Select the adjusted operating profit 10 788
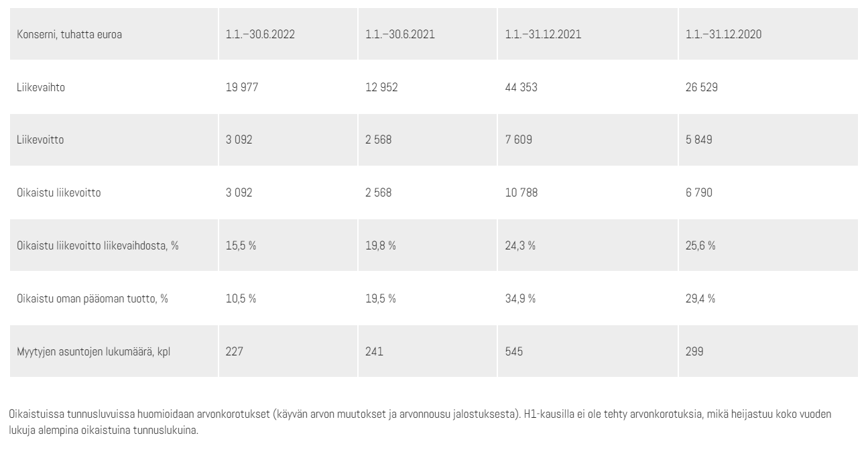 pyautogui.click(x=521, y=193)
